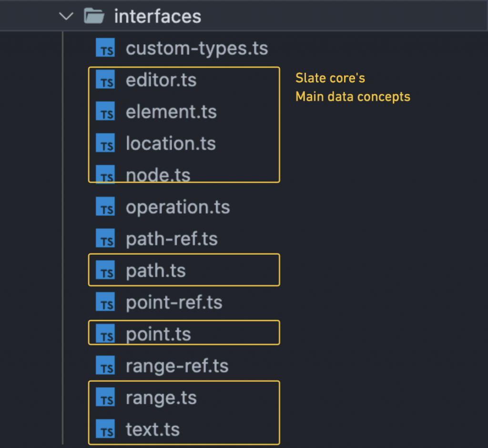Click the TS icon beside element.ts

pos(105,112)
